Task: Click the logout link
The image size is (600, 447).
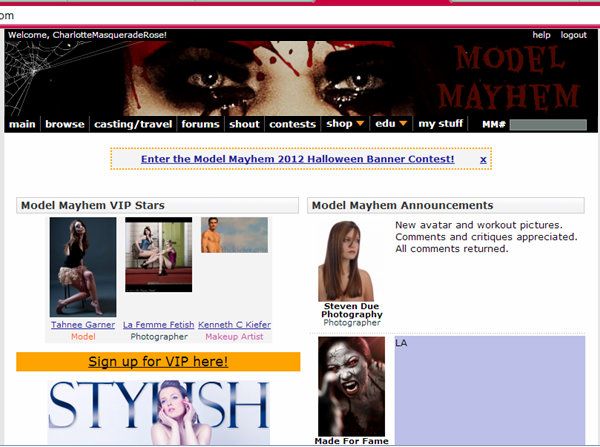Action: [573, 35]
